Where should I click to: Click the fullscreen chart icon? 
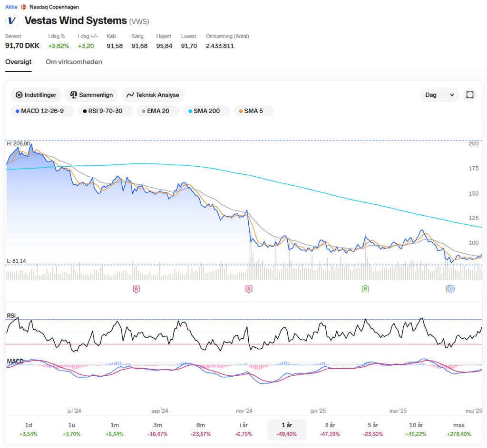point(470,95)
